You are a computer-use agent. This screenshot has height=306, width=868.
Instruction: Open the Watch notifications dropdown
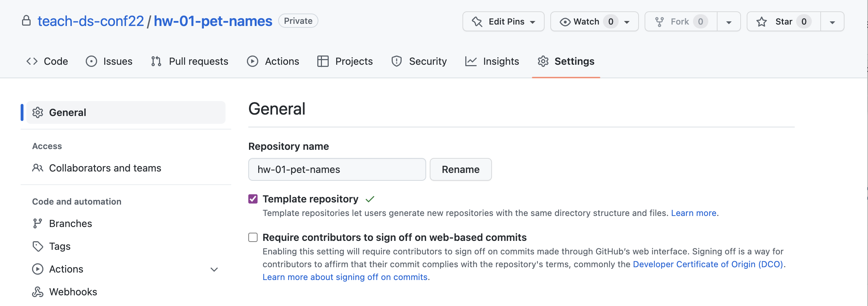[x=627, y=22]
